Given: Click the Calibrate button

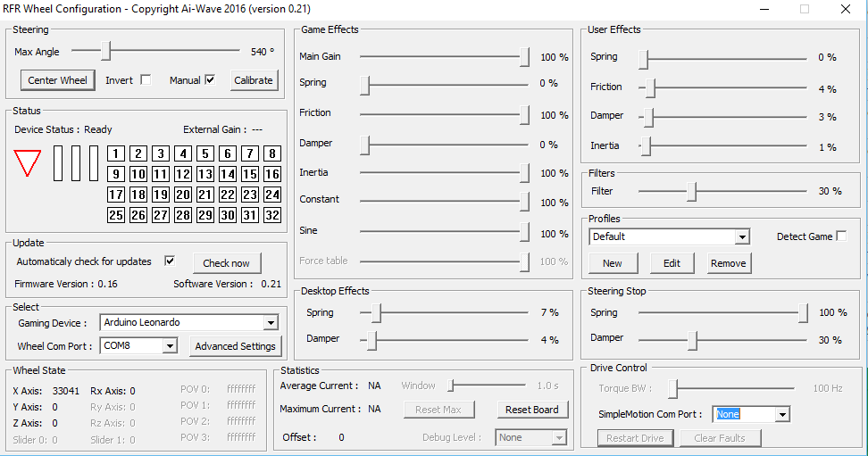Looking at the screenshot, I should coord(254,80).
